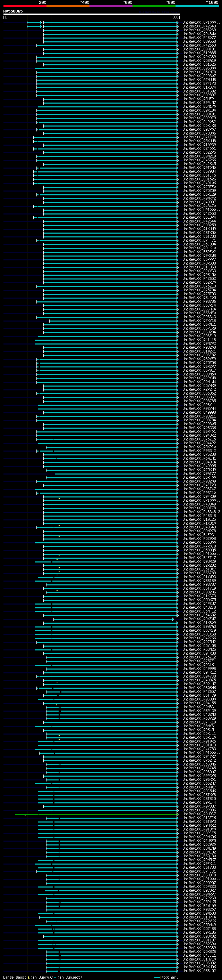This screenshot has width=222, height=980.
Task: Click the UniRef100_Q1AP39 hit name
Action: coord(199,145)
